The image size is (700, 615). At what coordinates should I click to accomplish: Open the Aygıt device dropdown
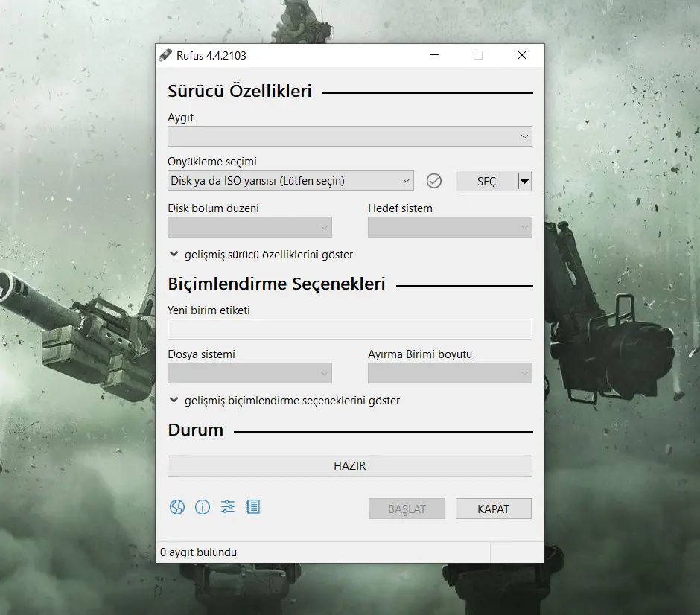point(349,136)
